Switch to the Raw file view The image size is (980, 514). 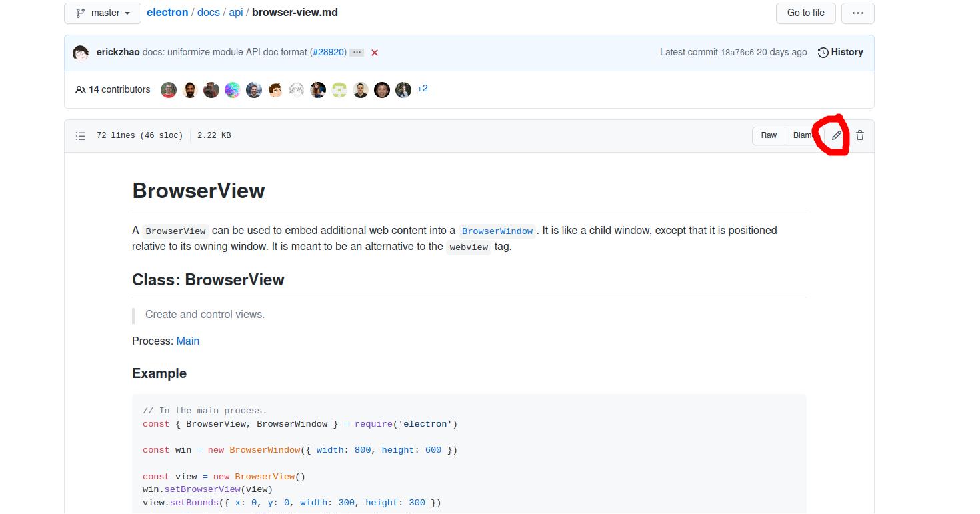[768, 135]
